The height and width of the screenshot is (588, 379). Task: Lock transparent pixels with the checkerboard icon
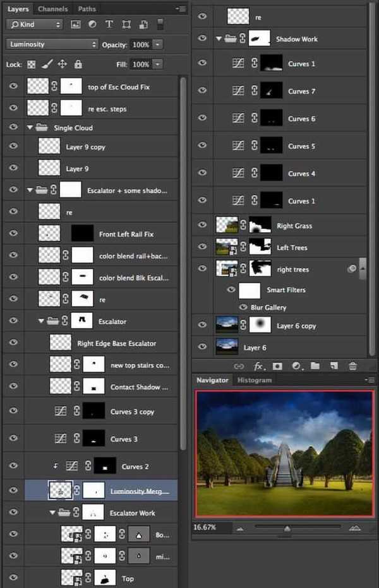(x=32, y=64)
